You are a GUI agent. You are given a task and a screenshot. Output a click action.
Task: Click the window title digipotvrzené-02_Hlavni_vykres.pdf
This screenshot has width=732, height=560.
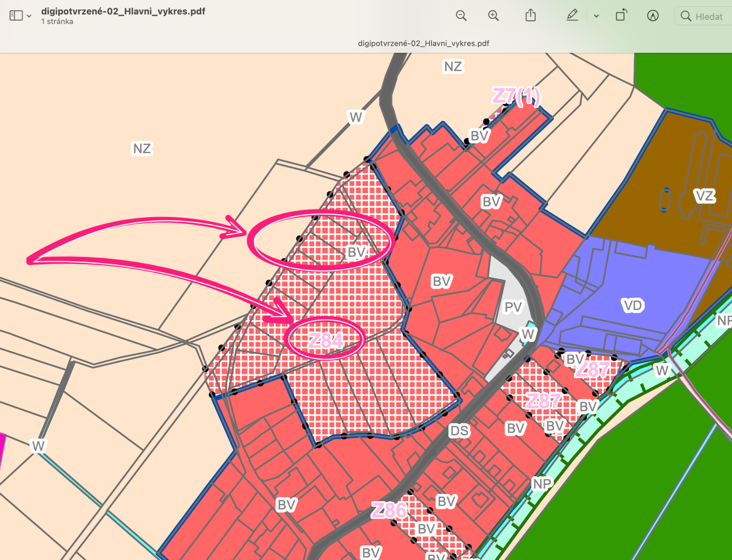[123, 11]
